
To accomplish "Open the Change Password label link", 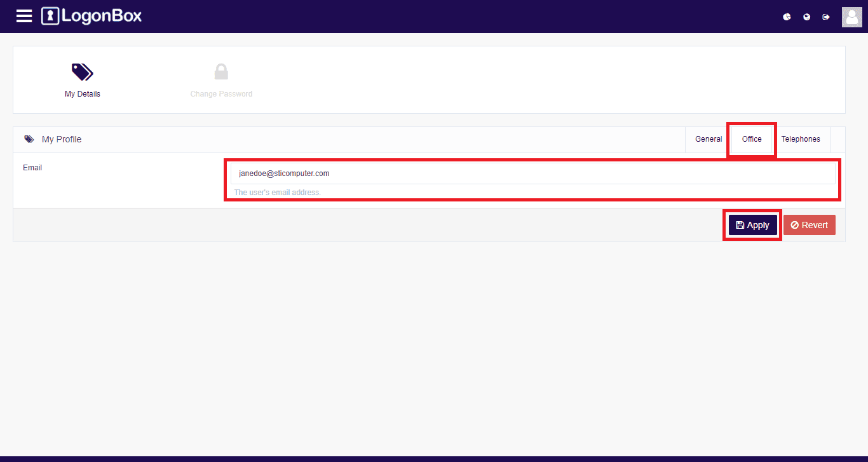I will [x=221, y=94].
